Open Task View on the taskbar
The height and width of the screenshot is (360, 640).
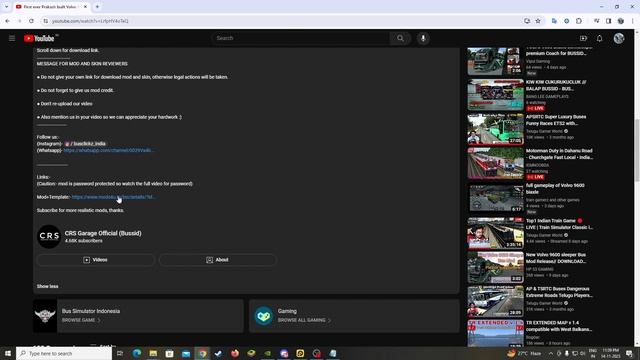(120, 353)
